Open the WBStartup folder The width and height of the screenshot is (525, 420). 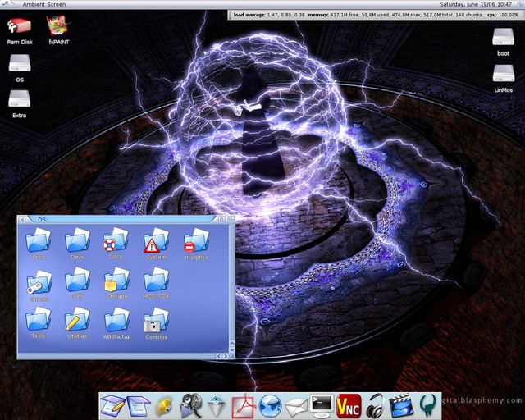point(116,323)
